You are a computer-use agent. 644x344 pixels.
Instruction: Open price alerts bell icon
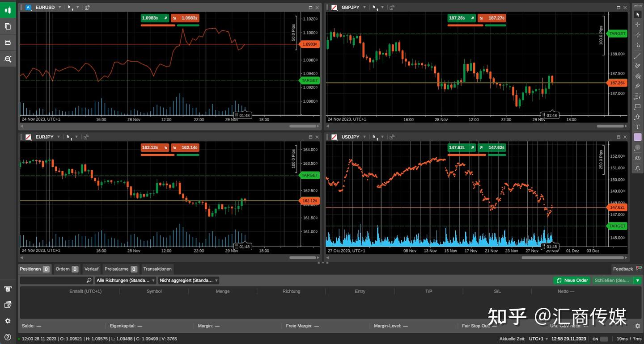pos(638,168)
